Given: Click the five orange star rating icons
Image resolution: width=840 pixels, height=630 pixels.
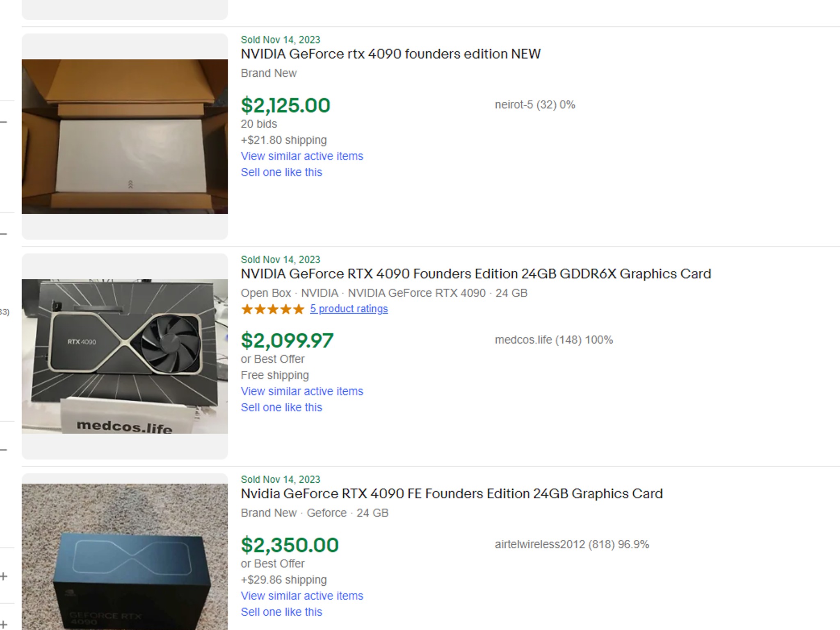Looking at the screenshot, I should [273, 309].
